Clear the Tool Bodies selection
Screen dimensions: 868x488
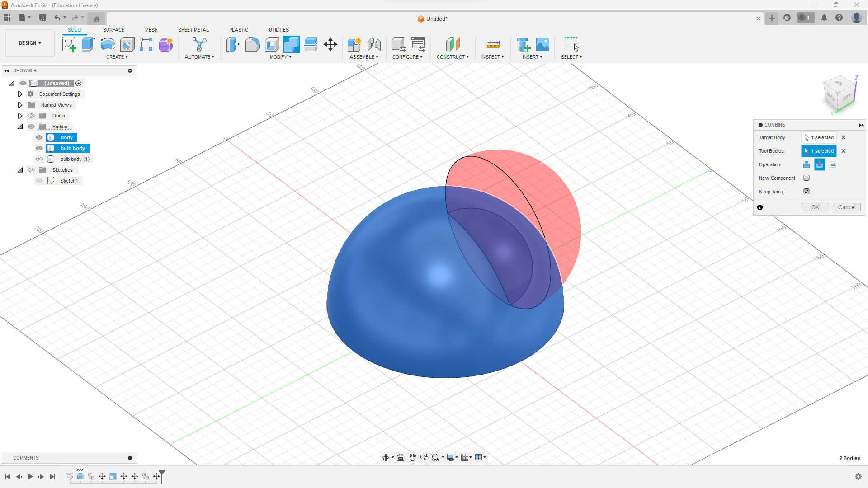[x=844, y=151]
